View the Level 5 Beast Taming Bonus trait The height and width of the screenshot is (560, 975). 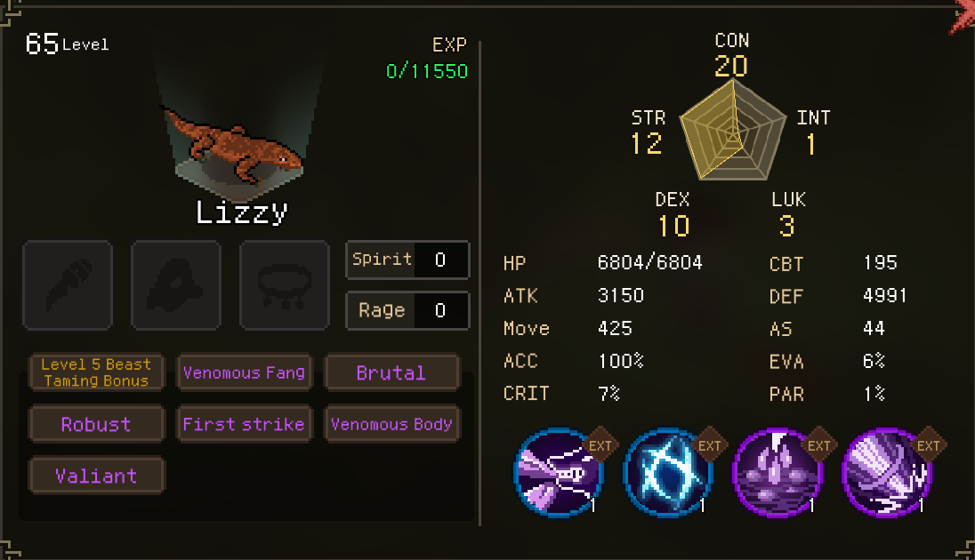(x=96, y=372)
